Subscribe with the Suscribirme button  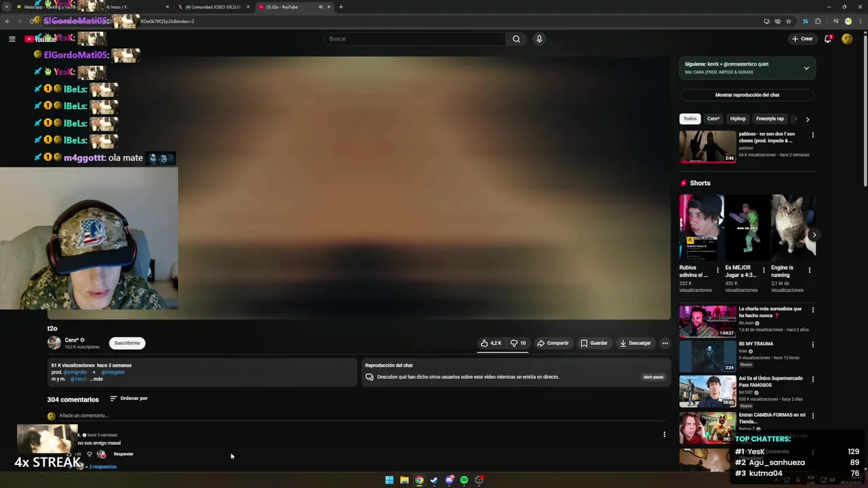tap(127, 343)
